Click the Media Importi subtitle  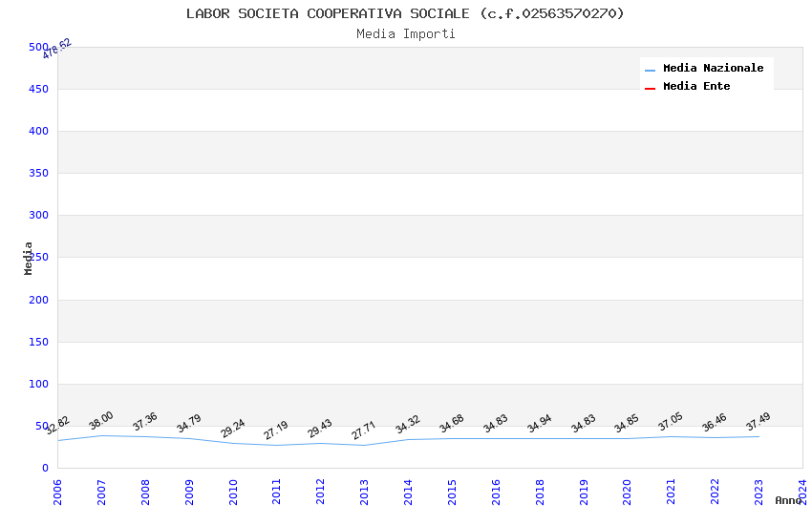coord(405,34)
